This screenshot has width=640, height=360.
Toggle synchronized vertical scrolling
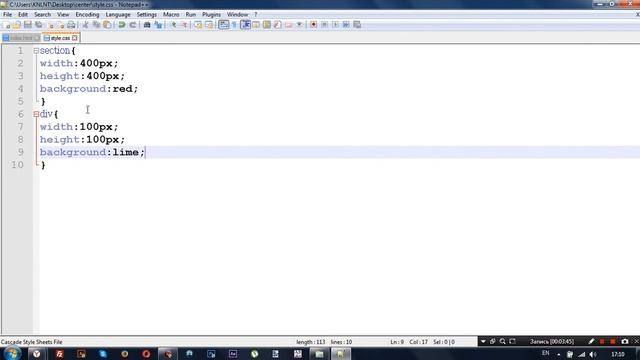pyautogui.click(x=198, y=25)
